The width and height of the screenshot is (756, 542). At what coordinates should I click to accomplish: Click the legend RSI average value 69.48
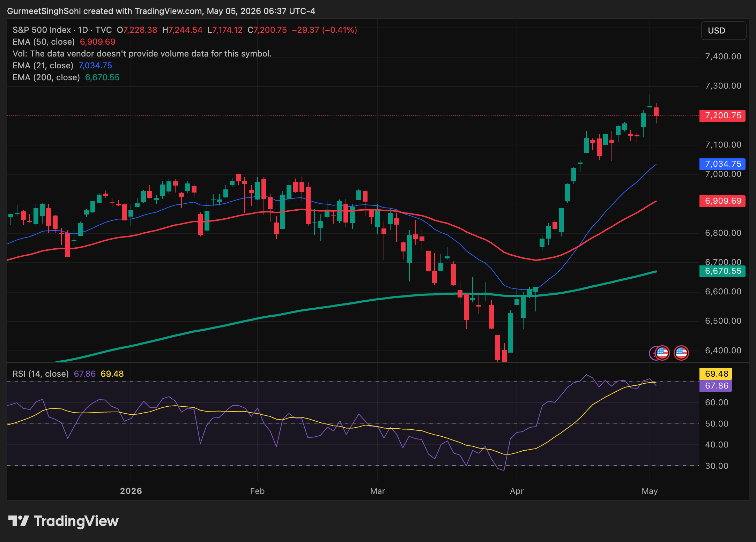pyautogui.click(x=112, y=374)
